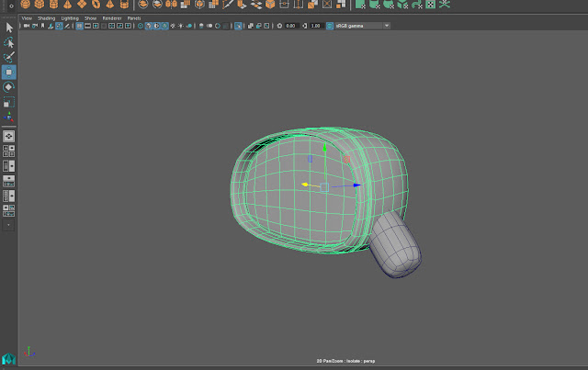588x370 pixels.
Task: Select the Move tool in toolbox
Action: (9, 72)
